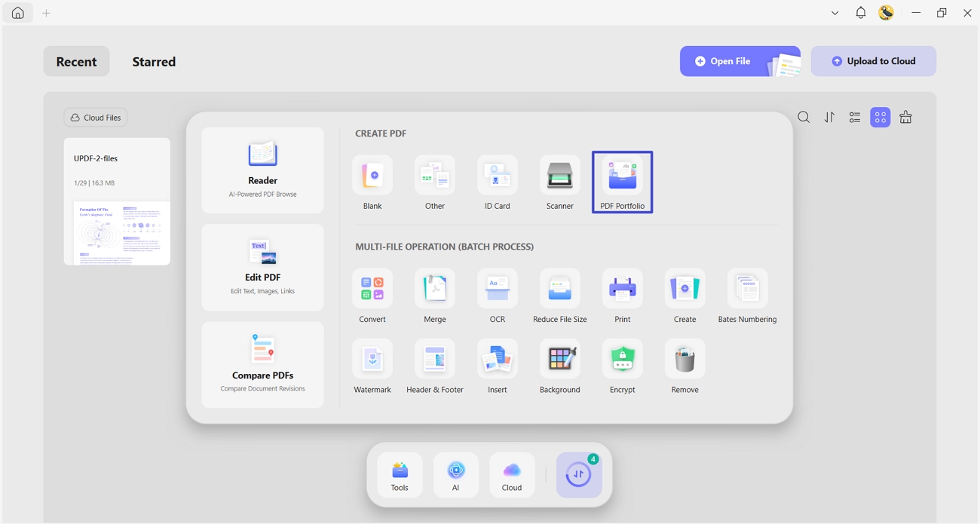980x524 pixels.
Task: Open PDF Portfolio creator
Action: click(623, 182)
